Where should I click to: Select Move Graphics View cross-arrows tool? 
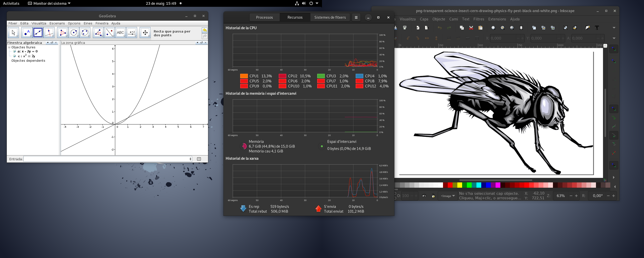(x=145, y=33)
